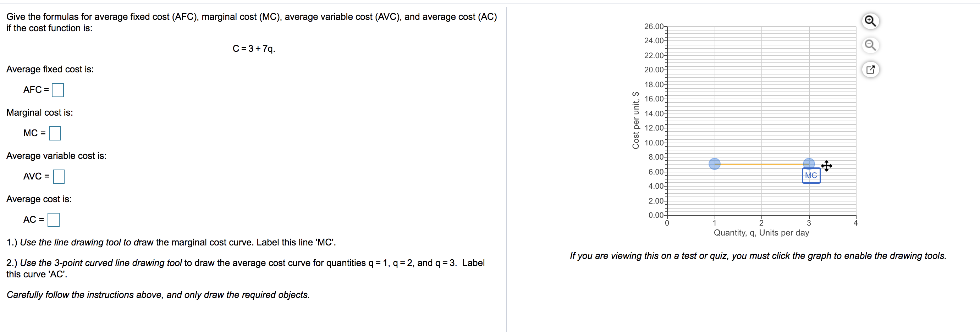Screen dimensions: 980x332
Task: Select the MC label box on the graph
Action: [811, 175]
